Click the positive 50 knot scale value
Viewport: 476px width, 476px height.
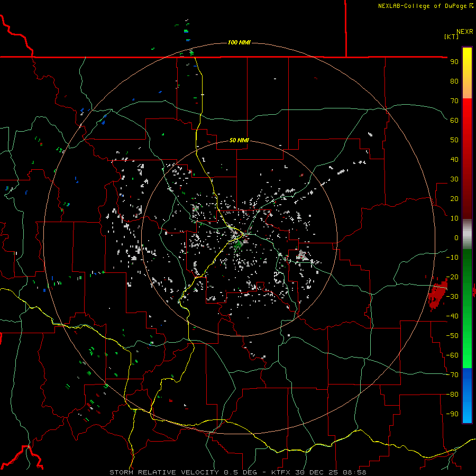(454, 140)
